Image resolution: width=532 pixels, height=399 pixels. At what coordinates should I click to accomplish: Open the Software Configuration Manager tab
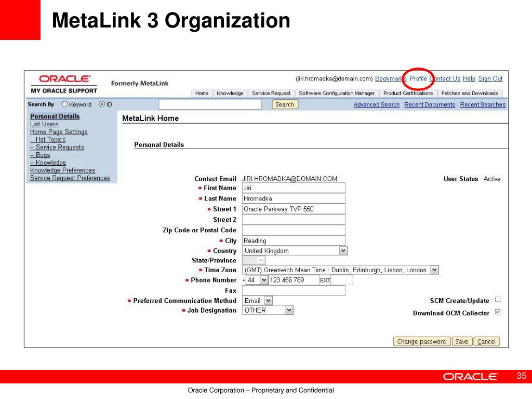point(337,94)
